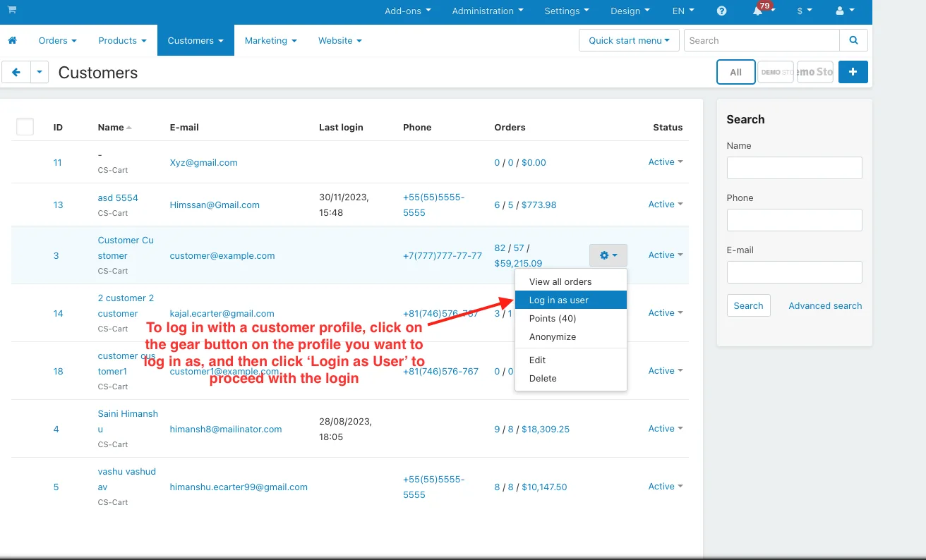Focus the Phone field in Search panel

(x=795, y=220)
